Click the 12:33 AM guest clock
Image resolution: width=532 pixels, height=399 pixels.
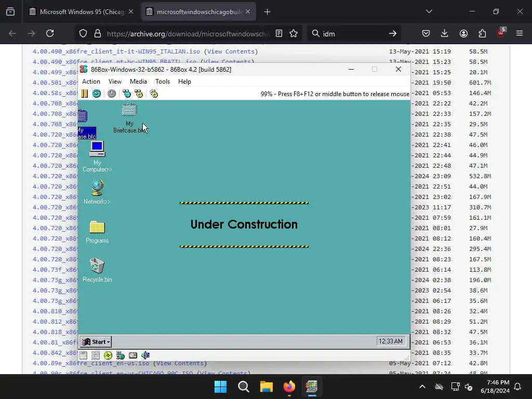(391, 341)
